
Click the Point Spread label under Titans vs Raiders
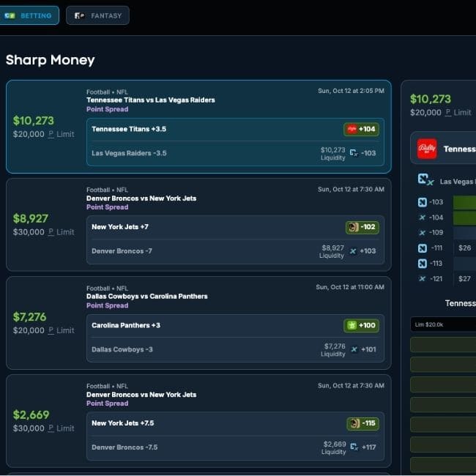click(x=107, y=109)
